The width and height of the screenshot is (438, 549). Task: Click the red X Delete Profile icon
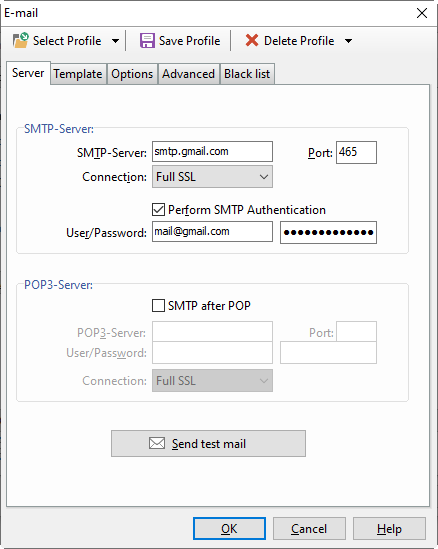pos(252,41)
